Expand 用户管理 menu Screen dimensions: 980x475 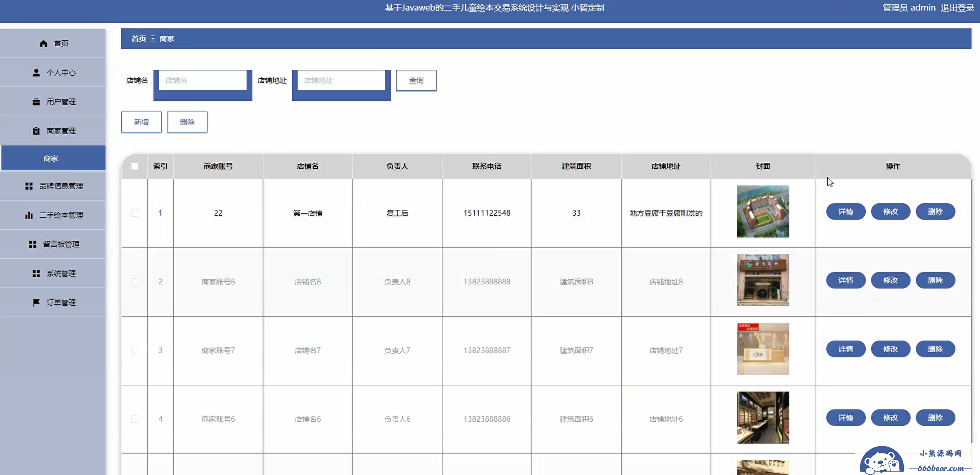(53, 101)
